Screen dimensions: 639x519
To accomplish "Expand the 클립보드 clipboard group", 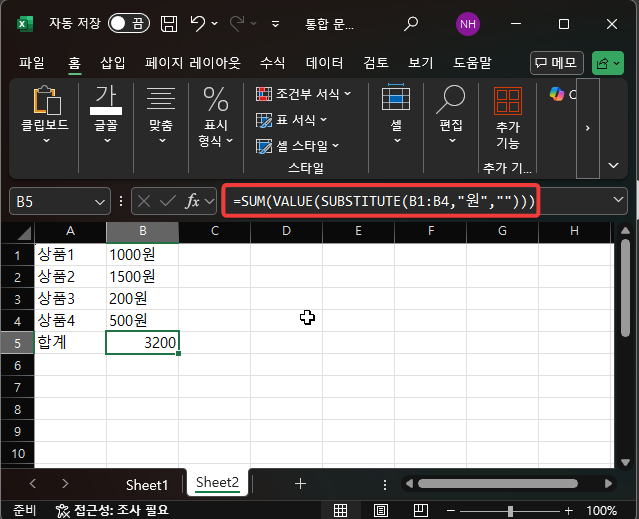I will (x=45, y=115).
